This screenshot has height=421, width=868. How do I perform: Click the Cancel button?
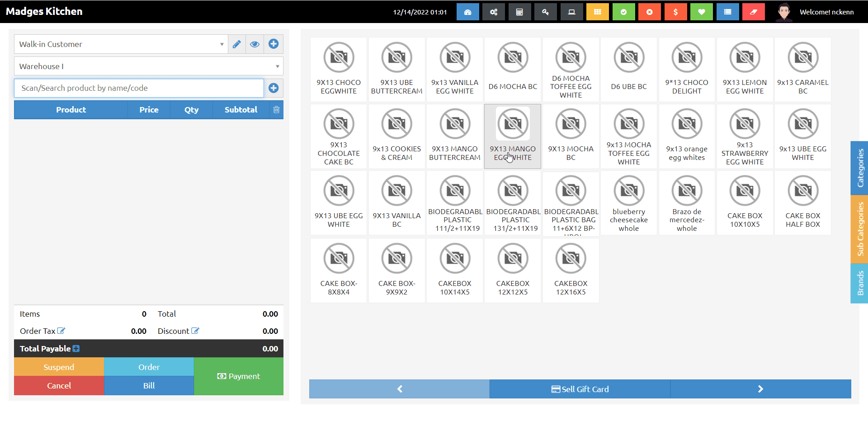click(x=59, y=386)
